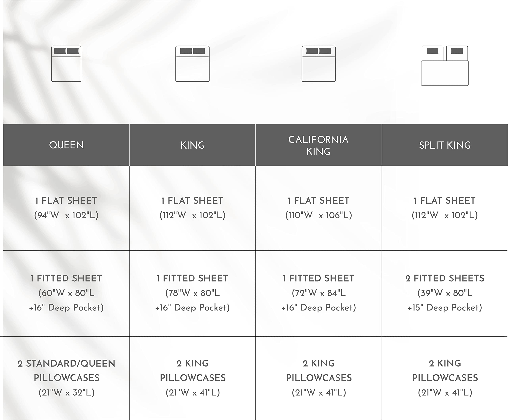Select the CALIFORNIA KING column header
The width and height of the screenshot is (508, 420).
[318, 145]
